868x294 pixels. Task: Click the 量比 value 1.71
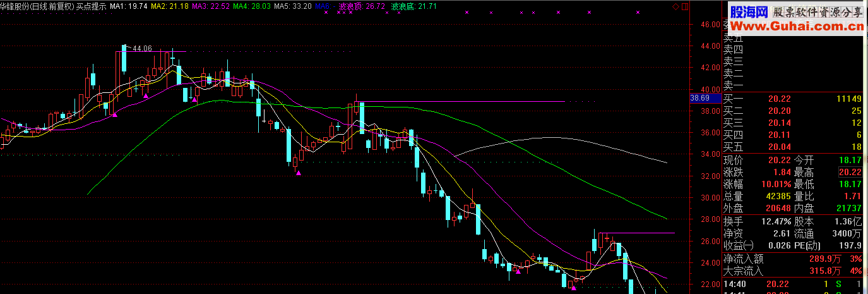[x=852, y=197]
